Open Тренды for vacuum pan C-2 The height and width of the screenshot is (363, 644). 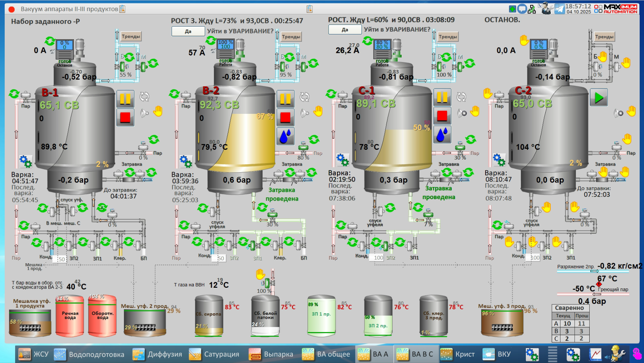(604, 37)
